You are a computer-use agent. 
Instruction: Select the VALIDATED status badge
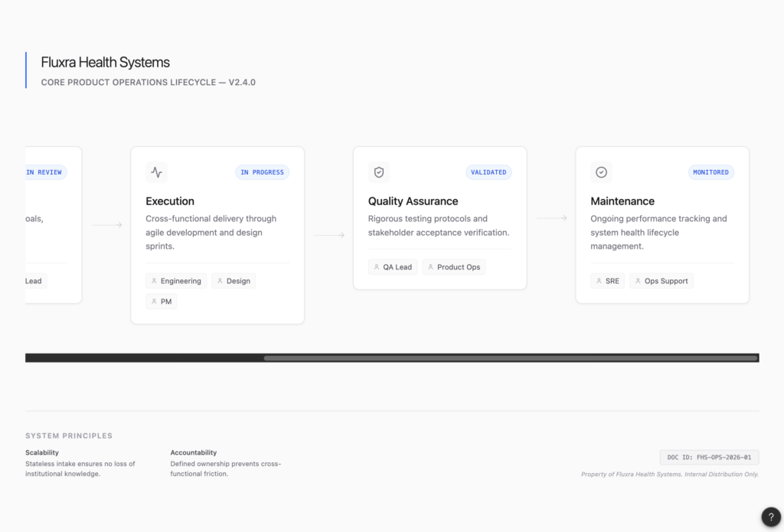pos(488,172)
